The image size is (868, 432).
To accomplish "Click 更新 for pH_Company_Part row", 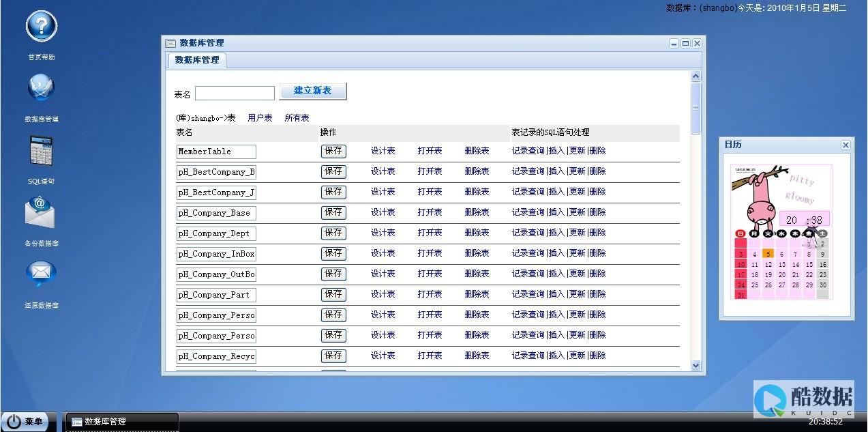I will [577, 294].
